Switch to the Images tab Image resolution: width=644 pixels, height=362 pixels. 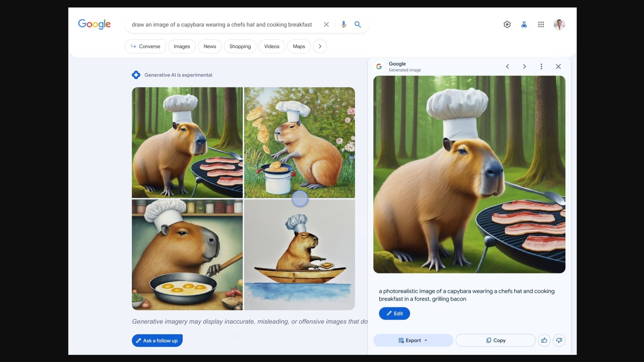[x=181, y=46]
